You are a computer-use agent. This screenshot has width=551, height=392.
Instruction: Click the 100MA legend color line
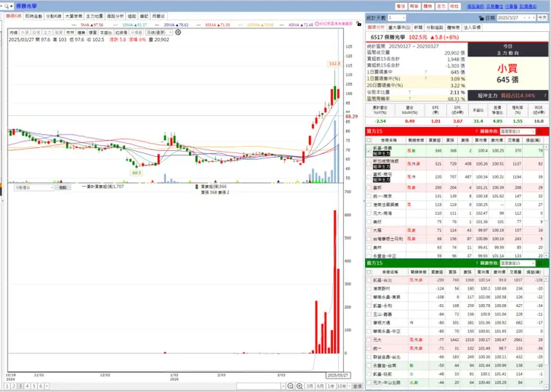(241, 25)
